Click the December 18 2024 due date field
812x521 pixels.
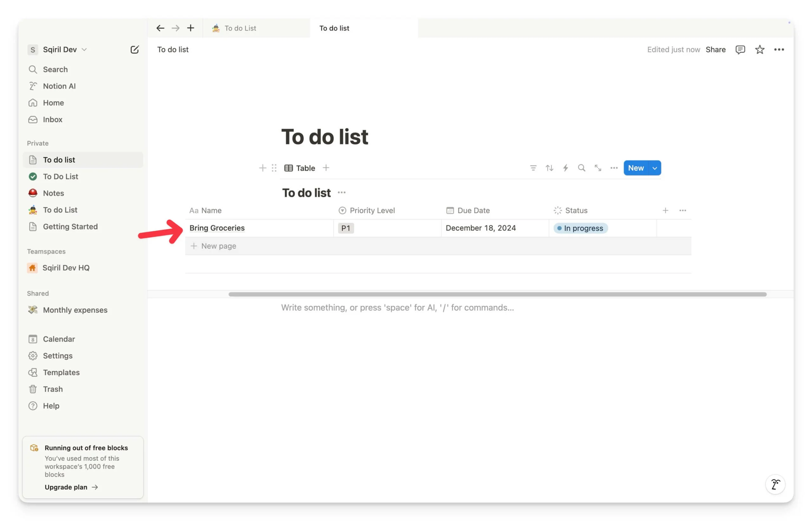481,228
